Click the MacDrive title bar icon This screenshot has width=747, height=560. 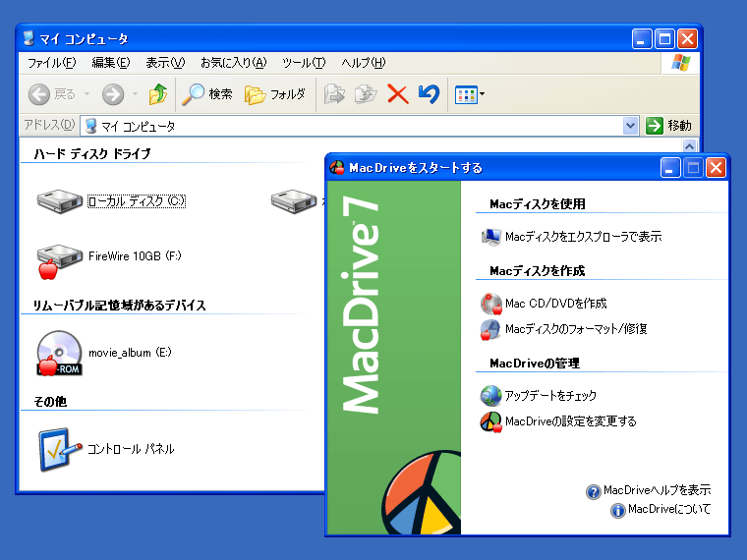(x=337, y=168)
